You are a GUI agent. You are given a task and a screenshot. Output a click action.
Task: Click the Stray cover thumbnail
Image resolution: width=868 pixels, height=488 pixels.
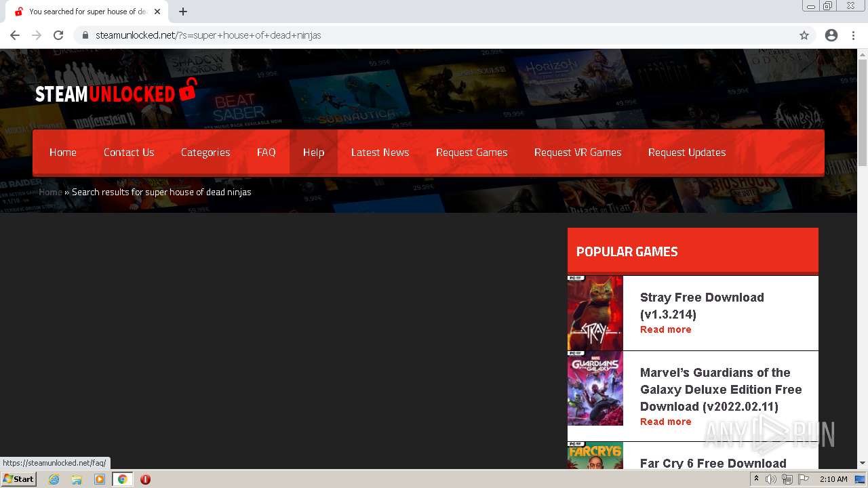(595, 313)
